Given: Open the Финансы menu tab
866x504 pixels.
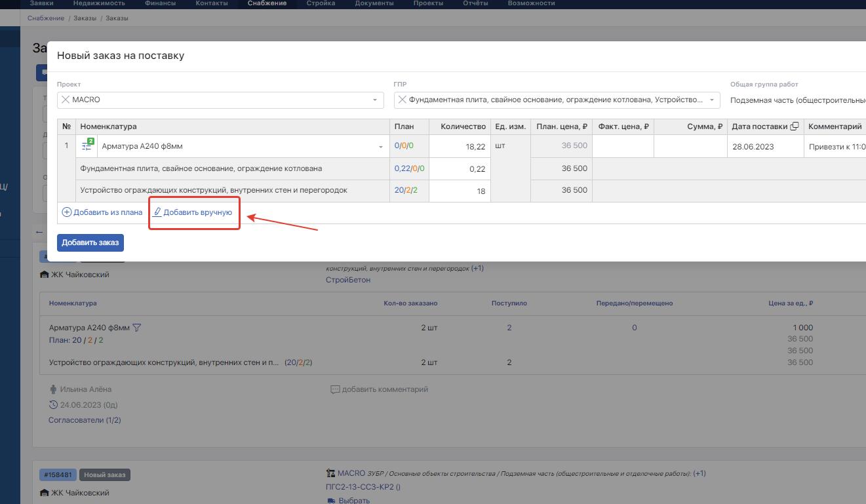Looking at the screenshot, I should click(160, 3).
